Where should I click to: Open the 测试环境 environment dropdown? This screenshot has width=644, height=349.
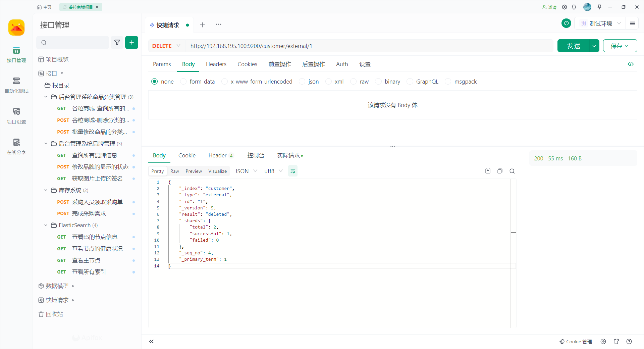coord(600,23)
